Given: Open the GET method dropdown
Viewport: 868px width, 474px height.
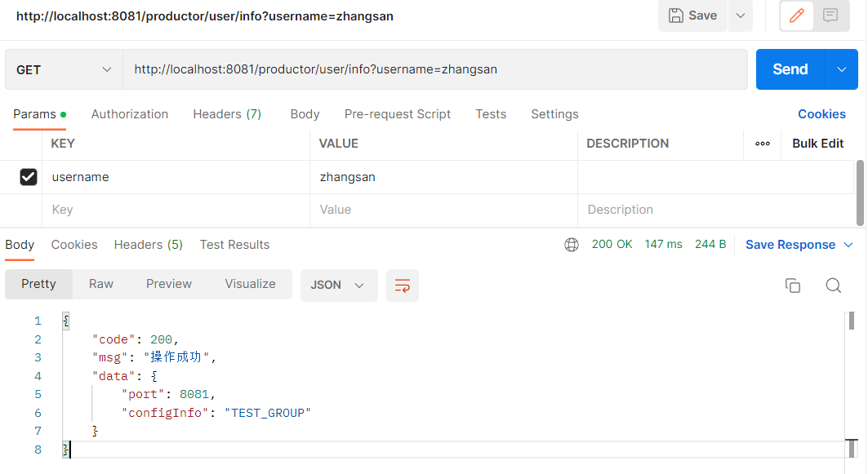Looking at the screenshot, I should [64, 70].
